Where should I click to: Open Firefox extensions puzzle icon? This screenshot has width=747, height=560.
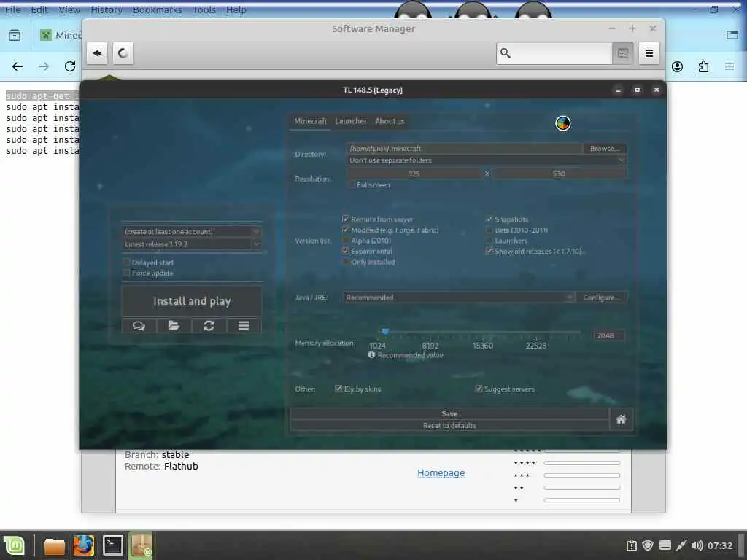pos(703,66)
